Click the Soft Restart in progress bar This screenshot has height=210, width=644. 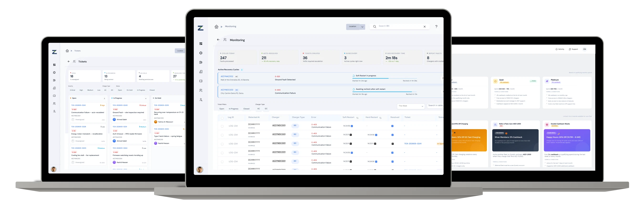pos(385,79)
